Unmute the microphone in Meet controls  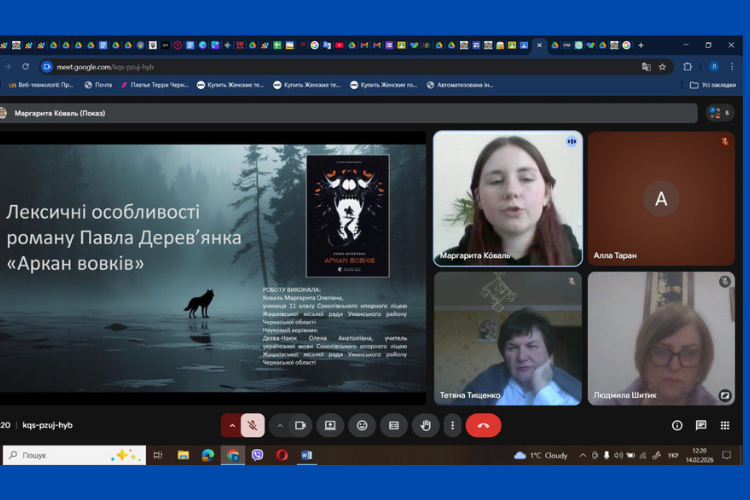253,425
